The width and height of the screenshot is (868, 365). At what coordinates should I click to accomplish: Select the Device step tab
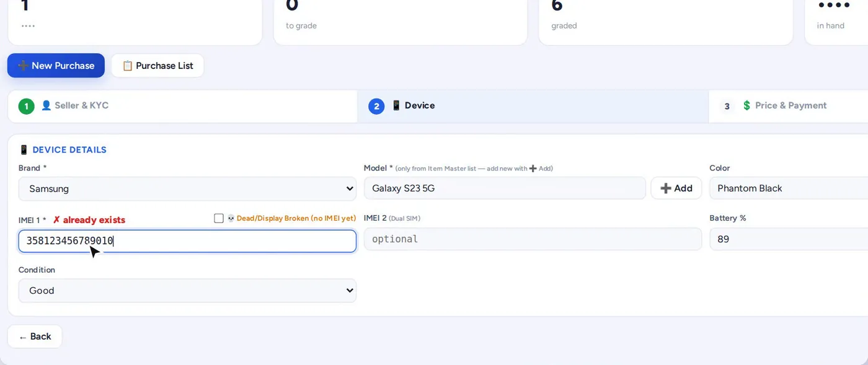(533, 106)
